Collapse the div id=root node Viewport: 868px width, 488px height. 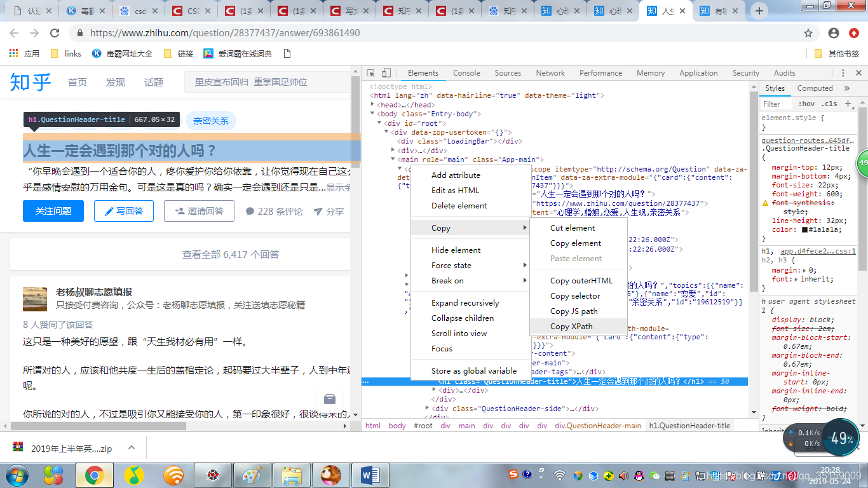380,123
